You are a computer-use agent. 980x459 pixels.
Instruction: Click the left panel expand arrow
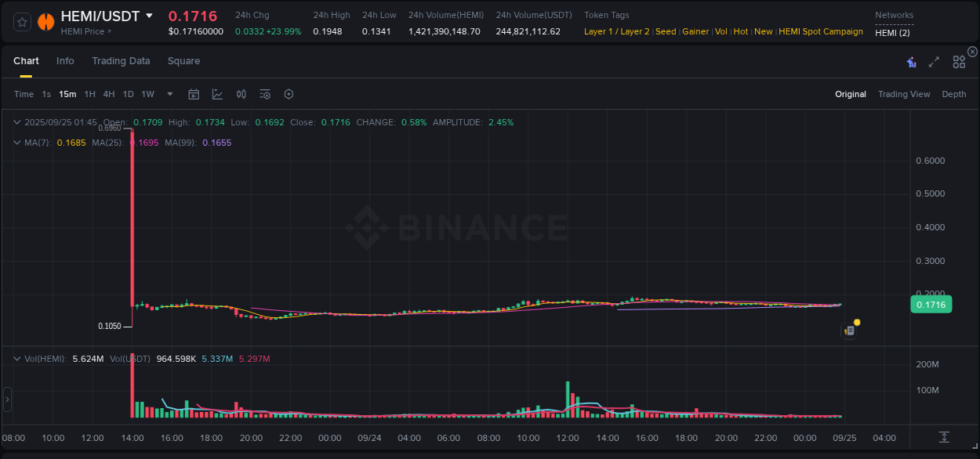6,399
